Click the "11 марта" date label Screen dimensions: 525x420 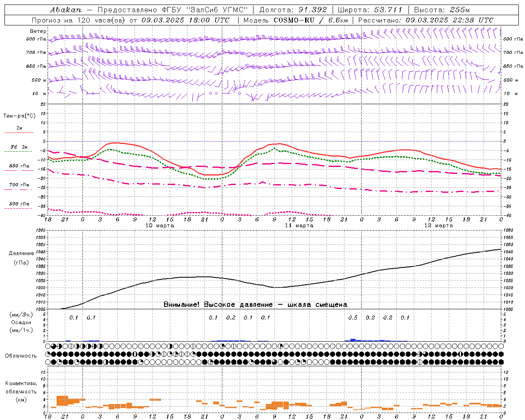[299, 226]
